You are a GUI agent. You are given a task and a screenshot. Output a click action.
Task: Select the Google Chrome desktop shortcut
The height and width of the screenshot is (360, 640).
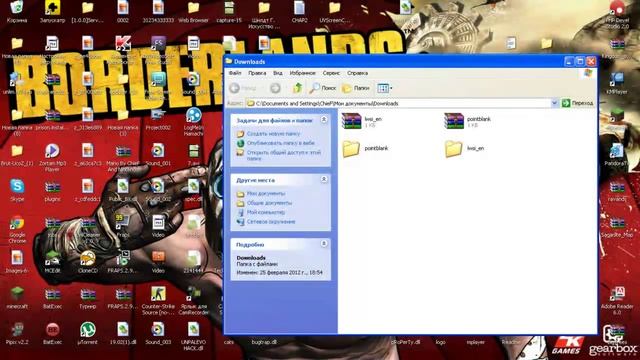[17, 229]
